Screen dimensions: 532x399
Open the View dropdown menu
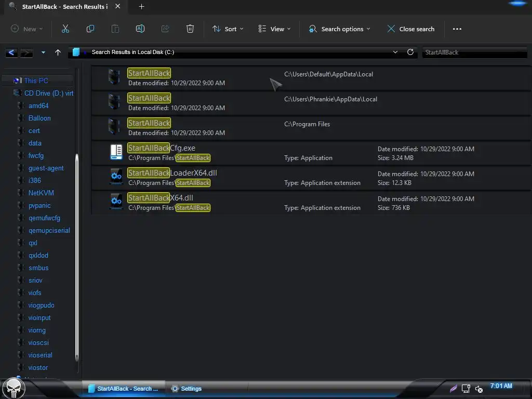(x=274, y=29)
